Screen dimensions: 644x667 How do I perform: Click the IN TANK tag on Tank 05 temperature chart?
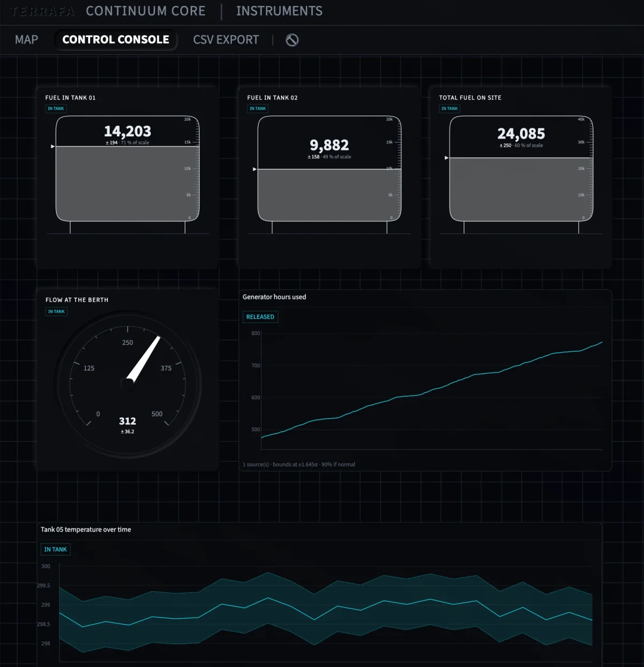click(56, 549)
